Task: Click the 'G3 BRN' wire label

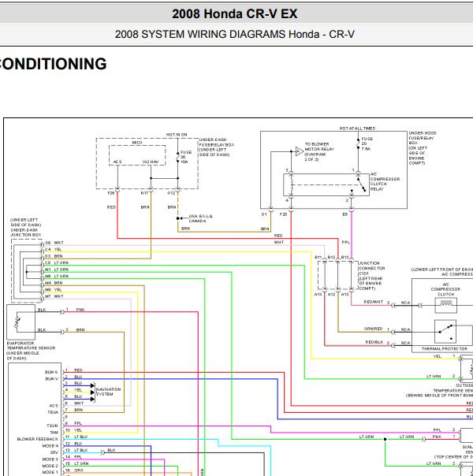Action: click(x=54, y=256)
